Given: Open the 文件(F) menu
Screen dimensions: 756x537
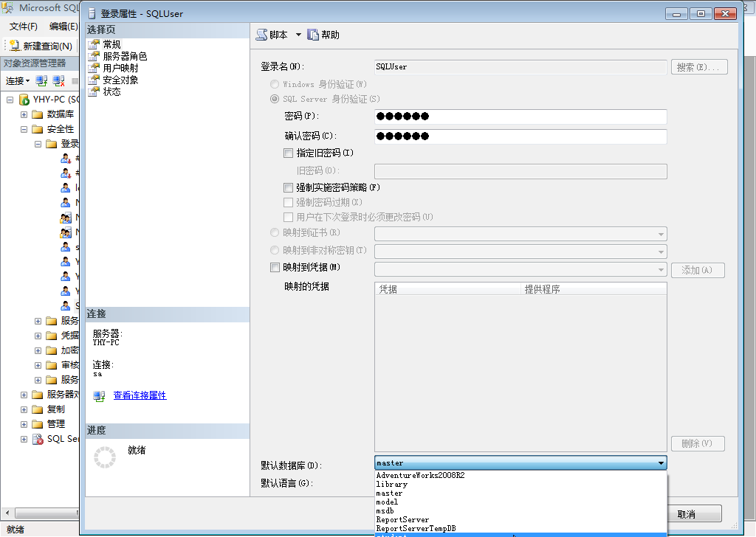Looking at the screenshot, I should (23, 27).
